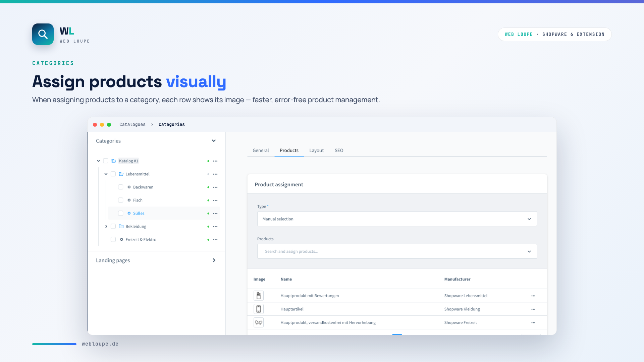Click green active status dot for Katalog #1
This screenshot has height=362, width=644.
pyautogui.click(x=208, y=161)
